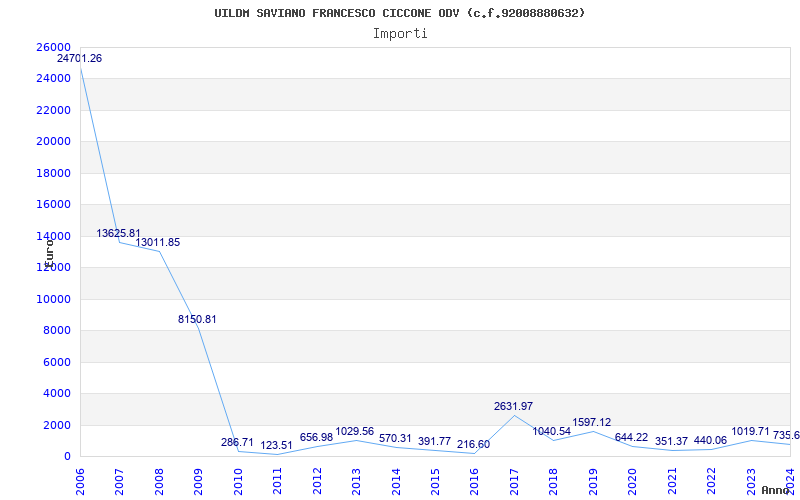Click the 2023 x-axis year label
The height and width of the screenshot is (500, 800).
(x=751, y=481)
